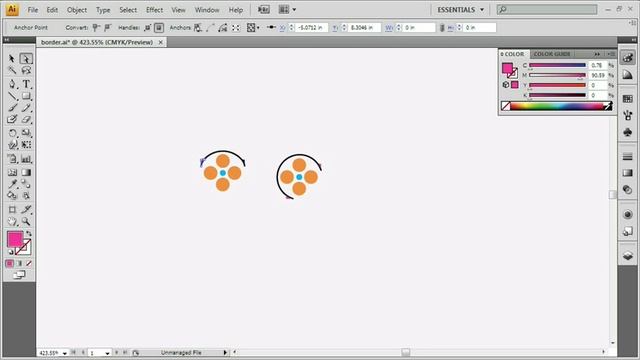Select the Lasso tool
The image size is (640, 360).
tap(26, 71)
